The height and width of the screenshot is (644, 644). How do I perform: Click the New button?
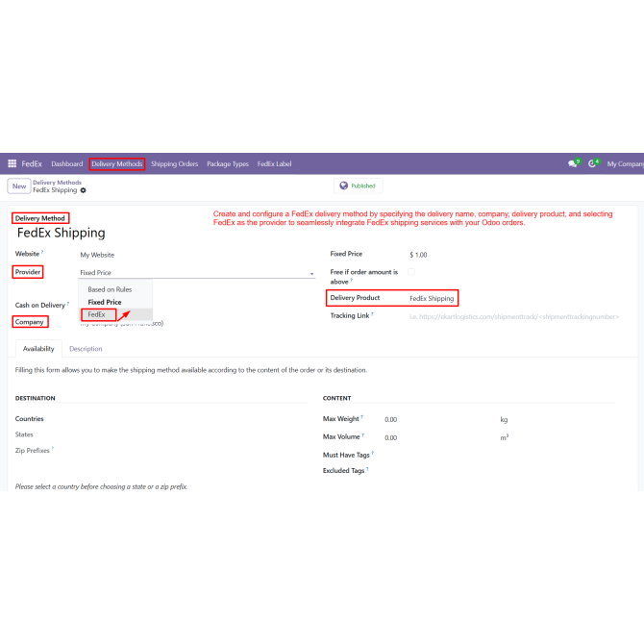click(19, 186)
